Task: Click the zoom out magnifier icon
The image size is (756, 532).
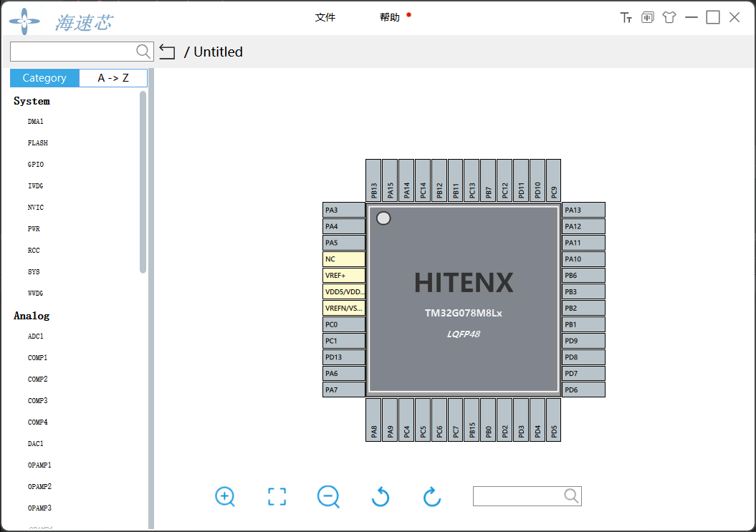Action: 328,496
